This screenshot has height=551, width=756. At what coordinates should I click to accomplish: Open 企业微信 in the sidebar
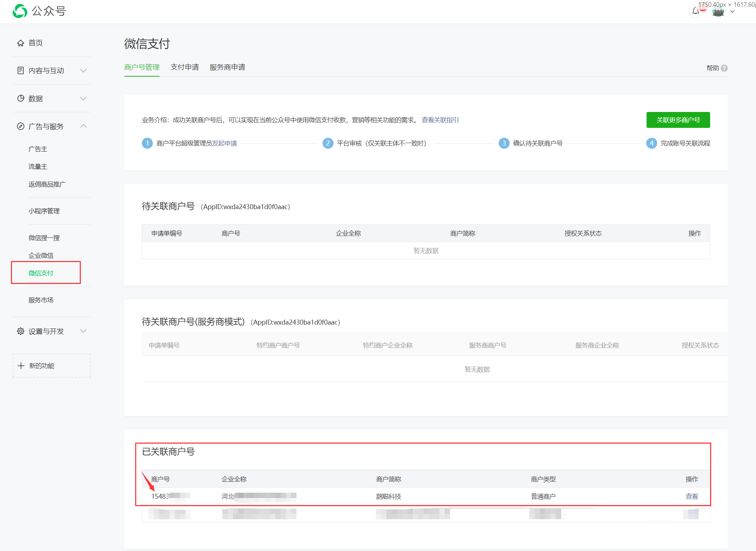[41, 255]
